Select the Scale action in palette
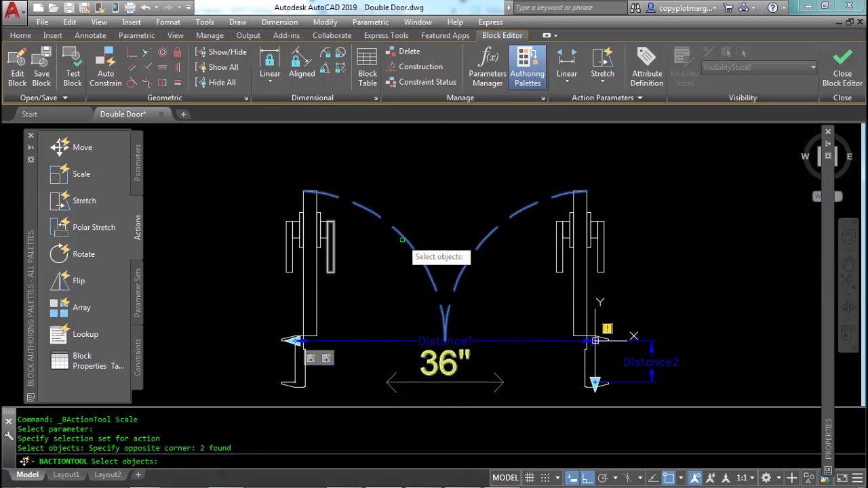 [x=70, y=174]
